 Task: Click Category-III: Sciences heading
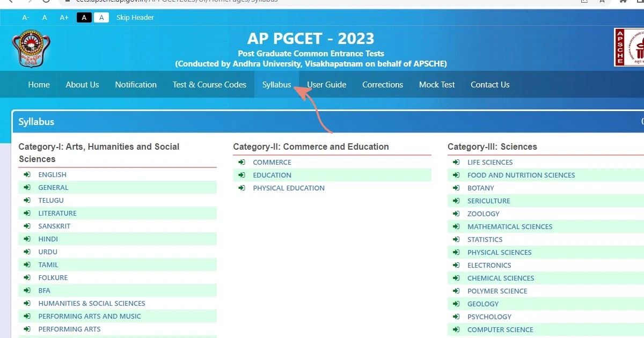(492, 146)
